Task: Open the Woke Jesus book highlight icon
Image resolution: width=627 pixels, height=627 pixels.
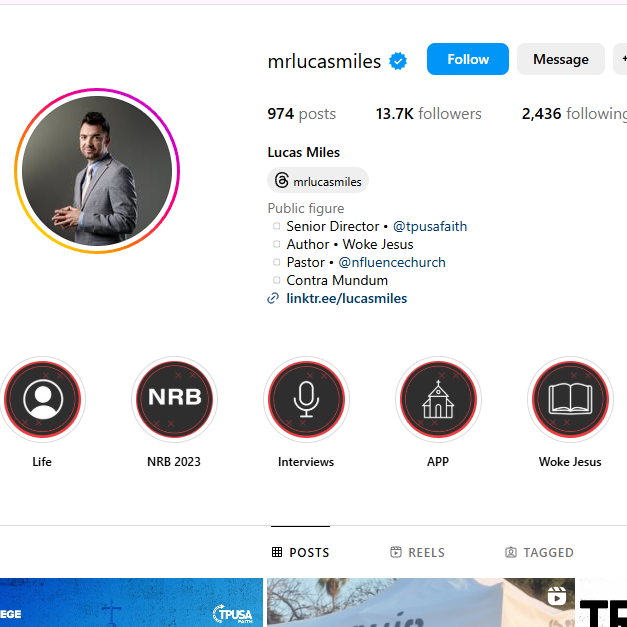Action: pyautogui.click(x=570, y=399)
